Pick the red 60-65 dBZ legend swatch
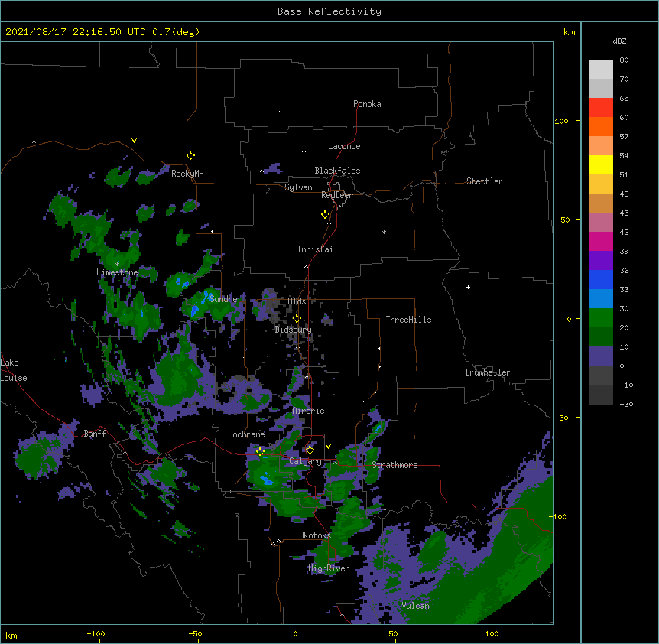 click(x=601, y=107)
